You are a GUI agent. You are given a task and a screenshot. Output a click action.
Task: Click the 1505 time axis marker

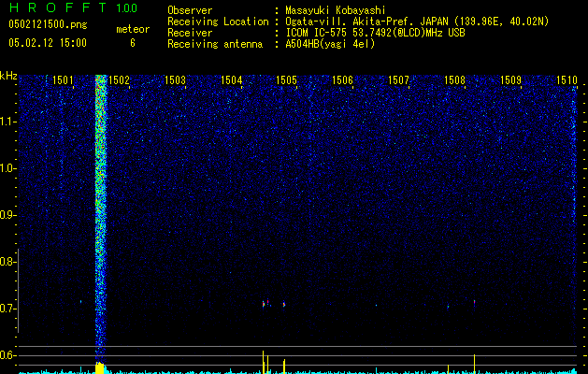286,79
